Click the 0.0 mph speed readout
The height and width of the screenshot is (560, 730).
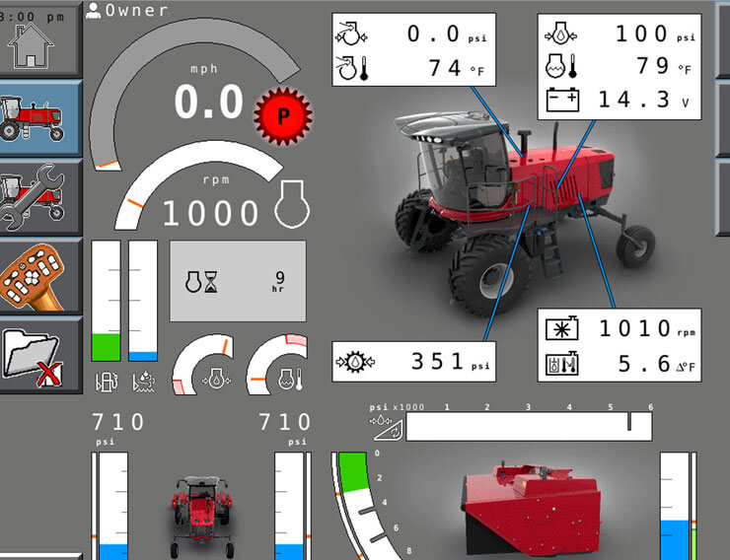(x=208, y=103)
